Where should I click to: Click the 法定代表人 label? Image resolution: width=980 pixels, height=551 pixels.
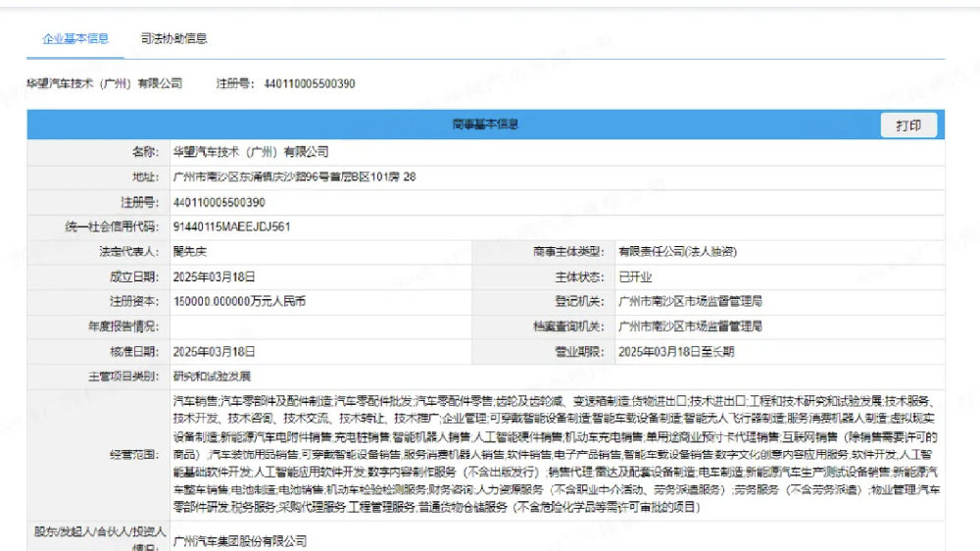(129, 251)
